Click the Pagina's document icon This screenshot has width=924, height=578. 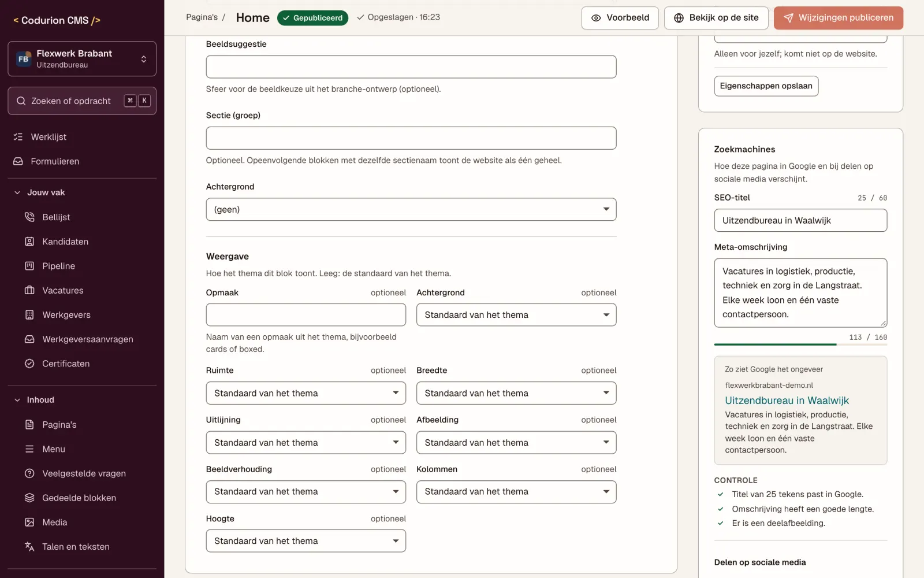point(29,425)
